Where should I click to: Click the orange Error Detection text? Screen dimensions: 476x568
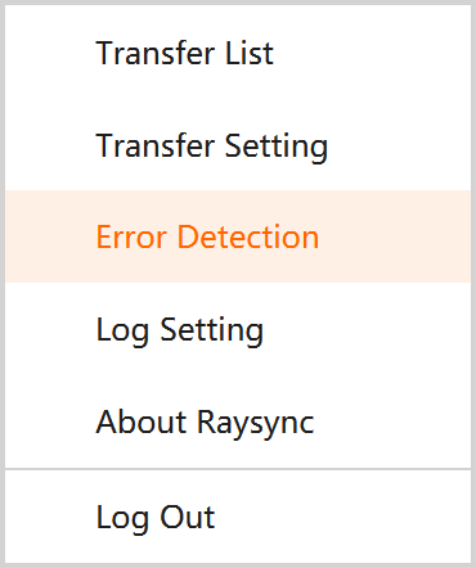pos(207,237)
